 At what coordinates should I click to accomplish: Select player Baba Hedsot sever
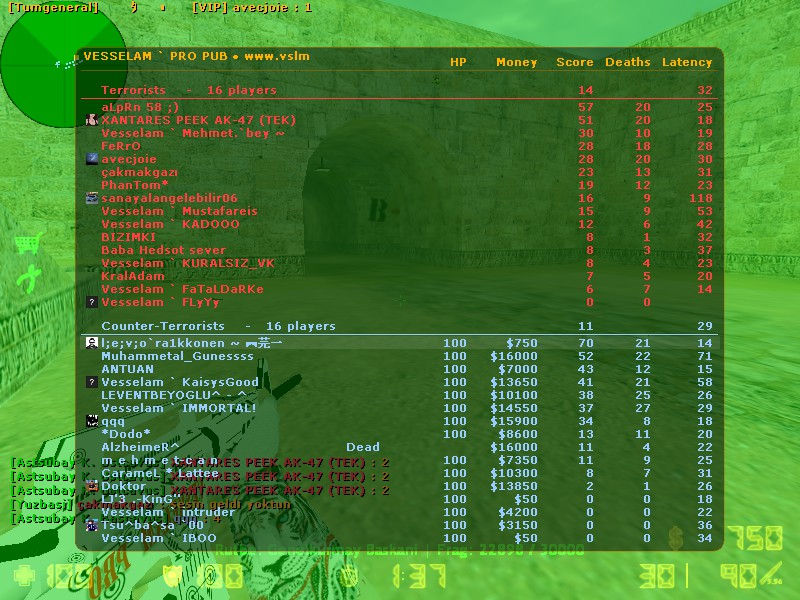tap(163, 250)
